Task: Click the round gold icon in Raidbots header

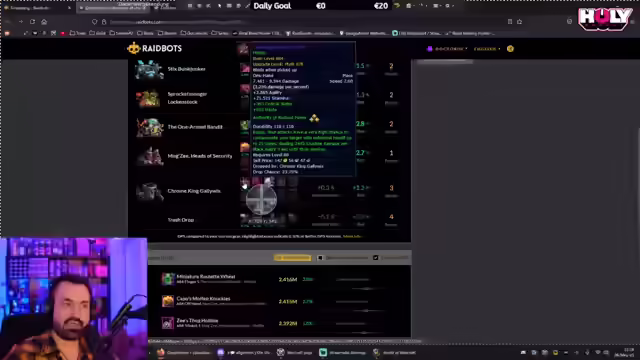Action: point(510,49)
